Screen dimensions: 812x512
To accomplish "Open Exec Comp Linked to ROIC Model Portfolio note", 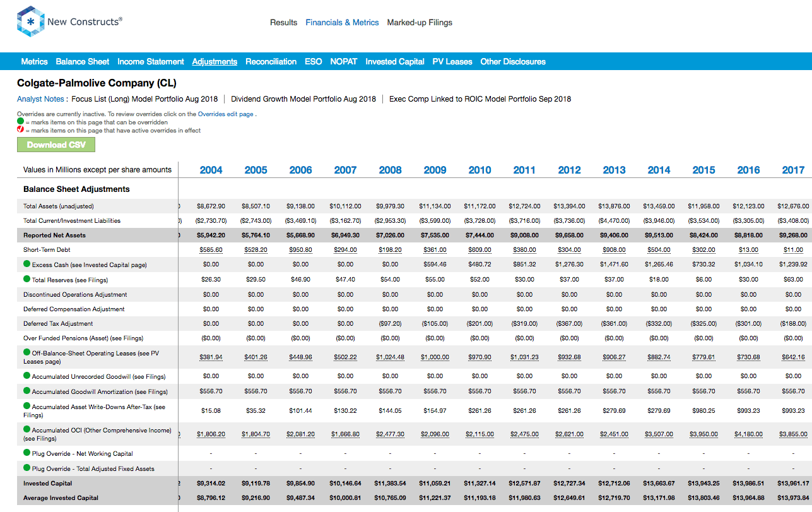I will [480, 98].
